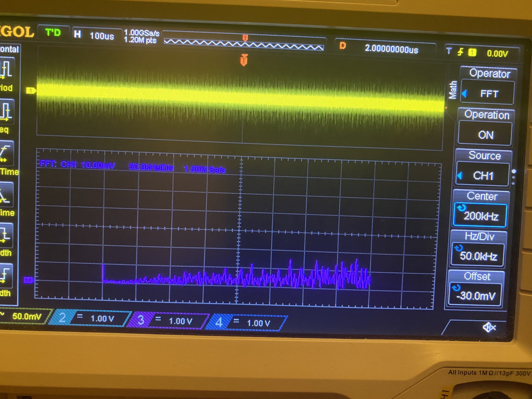Click the orange trigger position marker
The height and width of the screenshot is (399, 532).
(x=244, y=60)
